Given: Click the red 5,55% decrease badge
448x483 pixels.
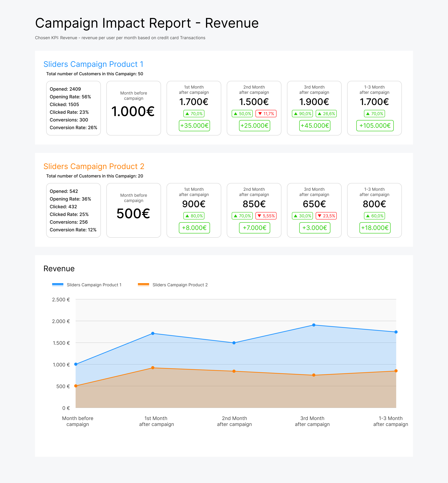Looking at the screenshot, I should click(266, 216).
